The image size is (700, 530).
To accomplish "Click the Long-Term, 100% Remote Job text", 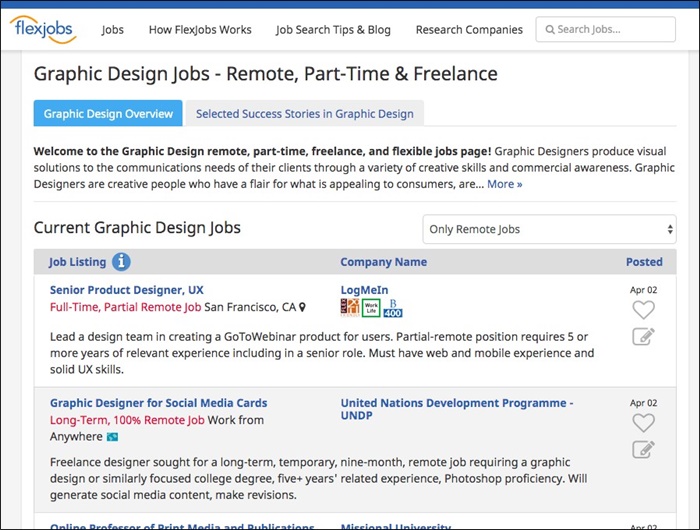I will coord(127,420).
